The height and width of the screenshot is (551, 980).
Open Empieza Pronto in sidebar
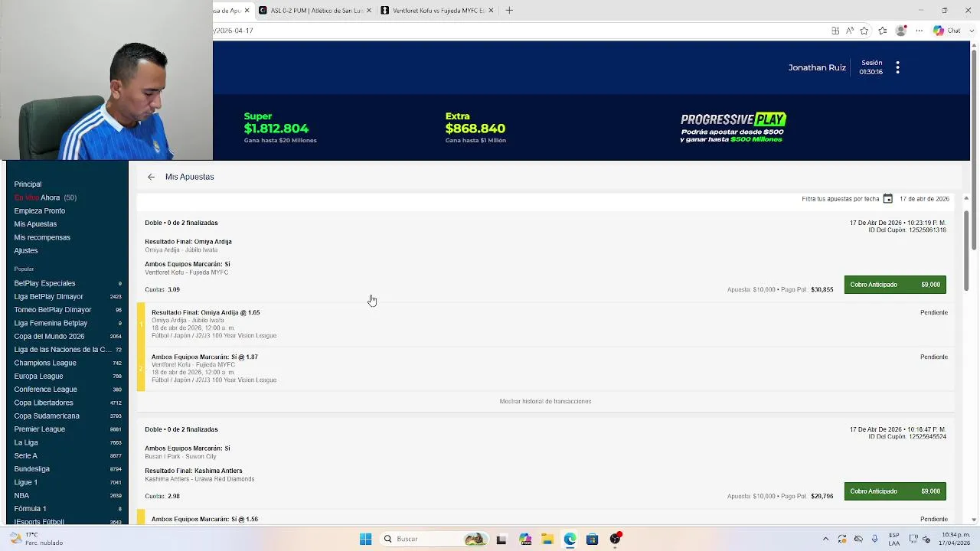(39, 211)
